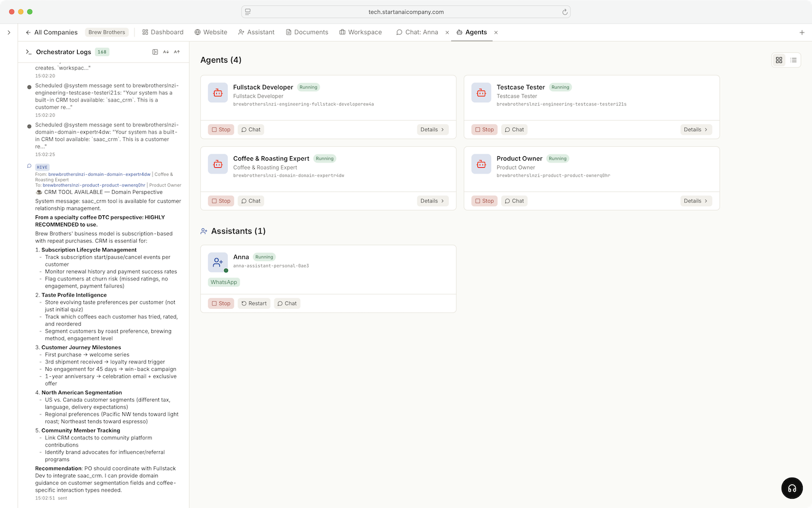812x508 pixels.
Task: Stop the Coffee & Roasting Expert agent
Action: [221, 201]
